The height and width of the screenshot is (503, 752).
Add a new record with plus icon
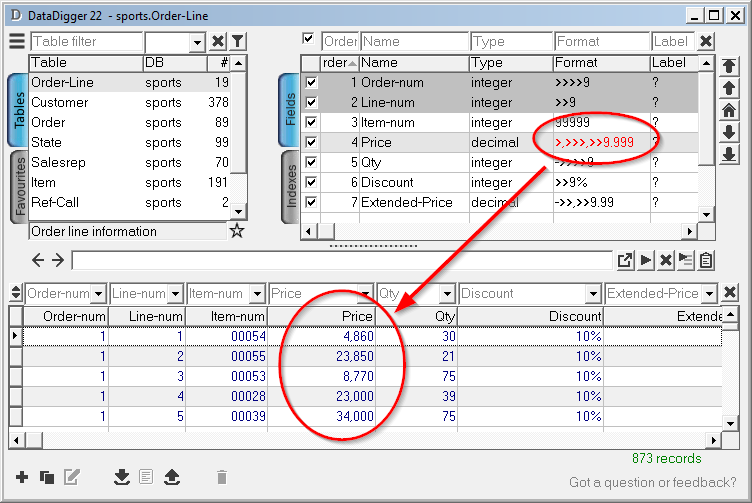22,477
